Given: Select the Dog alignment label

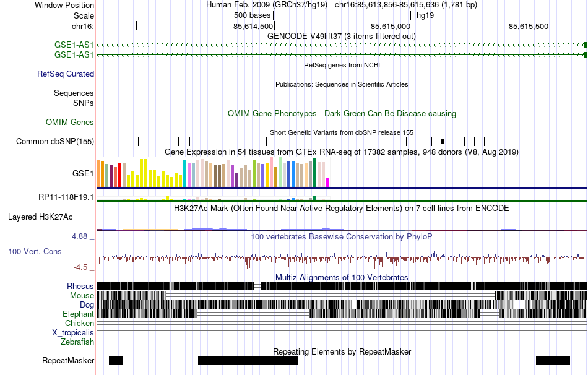Looking at the screenshot, I should (87, 305).
